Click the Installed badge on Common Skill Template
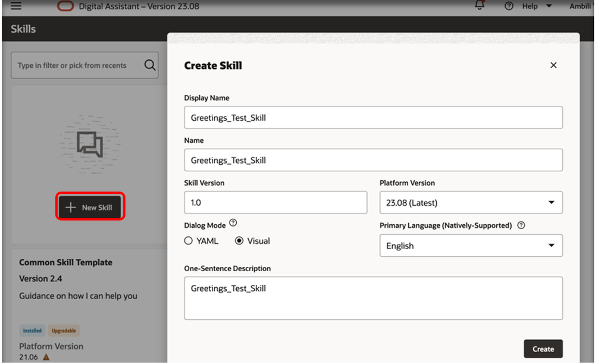595x364 pixels. point(32,330)
